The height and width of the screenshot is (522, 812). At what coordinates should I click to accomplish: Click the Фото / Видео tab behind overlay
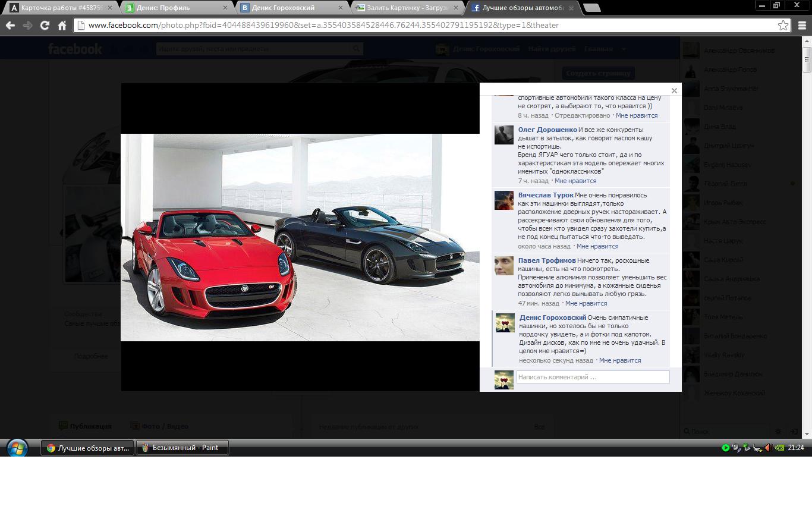(x=159, y=426)
